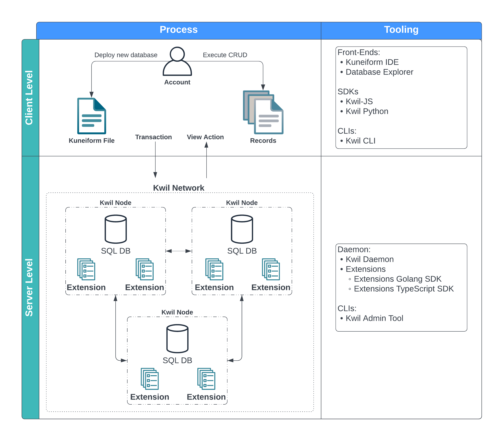Click the Account user icon
This screenshot has width=504, height=441.
(x=177, y=61)
